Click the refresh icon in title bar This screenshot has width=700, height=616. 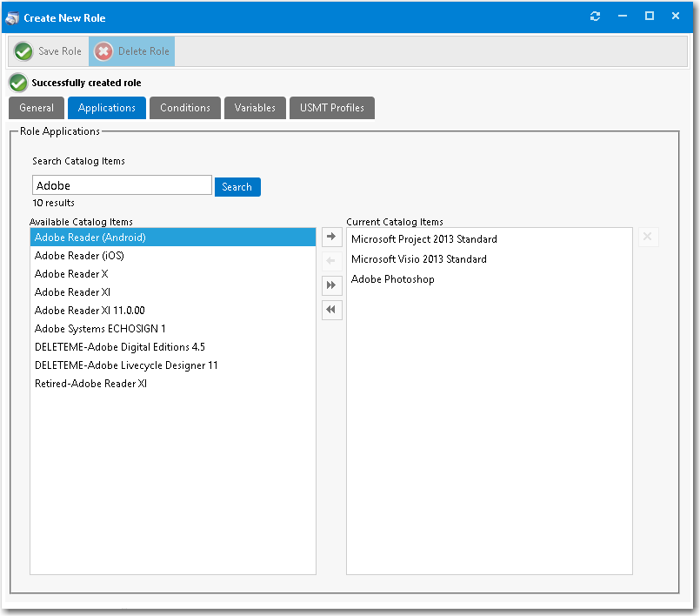click(595, 17)
